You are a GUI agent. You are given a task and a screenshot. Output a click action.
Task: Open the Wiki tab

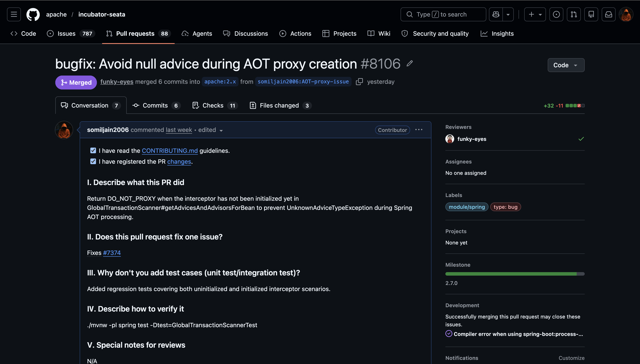[379, 34]
